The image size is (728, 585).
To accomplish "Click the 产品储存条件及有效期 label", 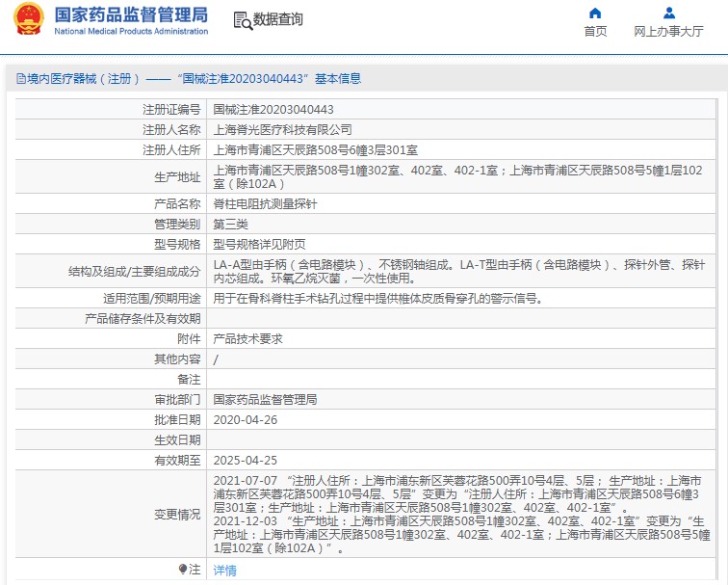I will 143,319.
